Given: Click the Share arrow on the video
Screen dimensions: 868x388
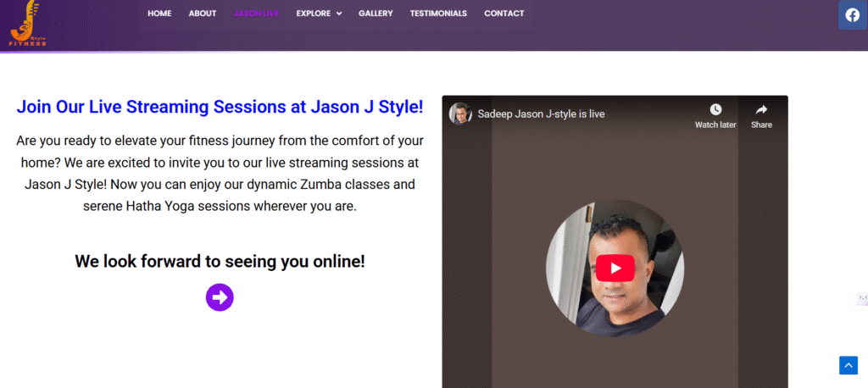Looking at the screenshot, I should (x=761, y=110).
